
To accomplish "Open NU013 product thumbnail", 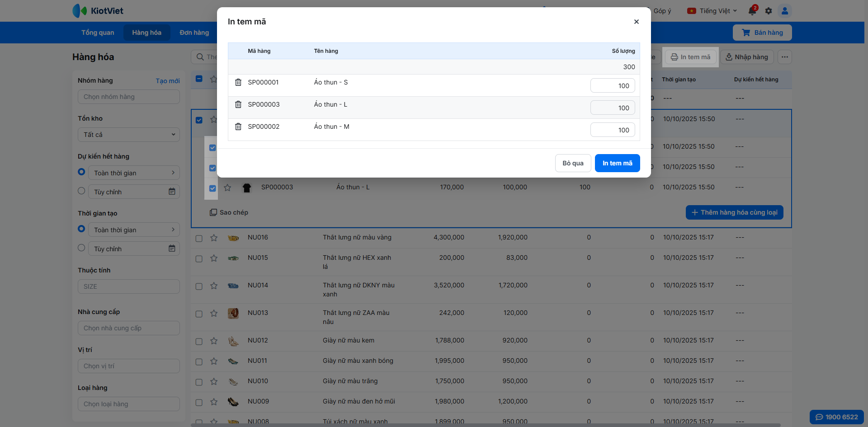I will [x=233, y=313].
